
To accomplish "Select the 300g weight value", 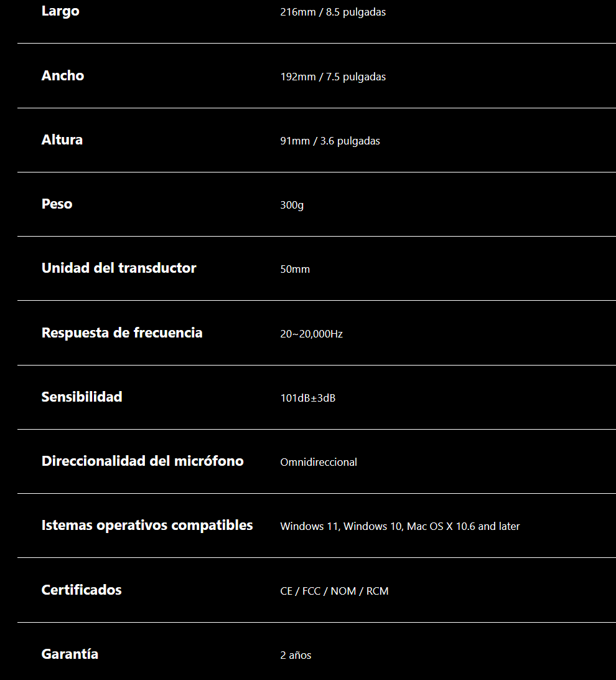I will [x=292, y=205].
